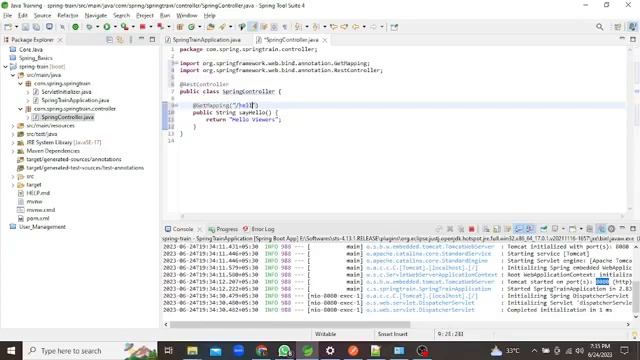The height and width of the screenshot is (360, 640).
Task: Open the File menu
Action: point(7,16)
